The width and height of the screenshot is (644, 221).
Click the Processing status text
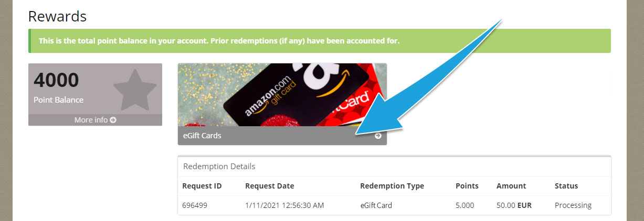click(x=573, y=205)
